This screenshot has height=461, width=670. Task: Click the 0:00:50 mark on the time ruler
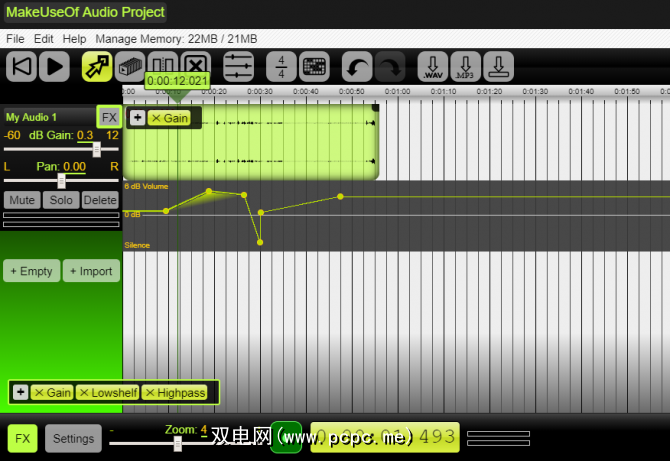pyautogui.click(x=352, y=91)
